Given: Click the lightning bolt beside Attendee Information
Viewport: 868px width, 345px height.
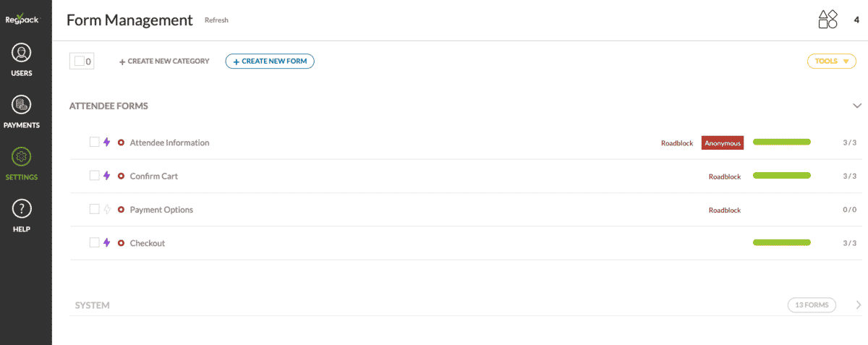Looking at the screenshot, I should point(107,142).
